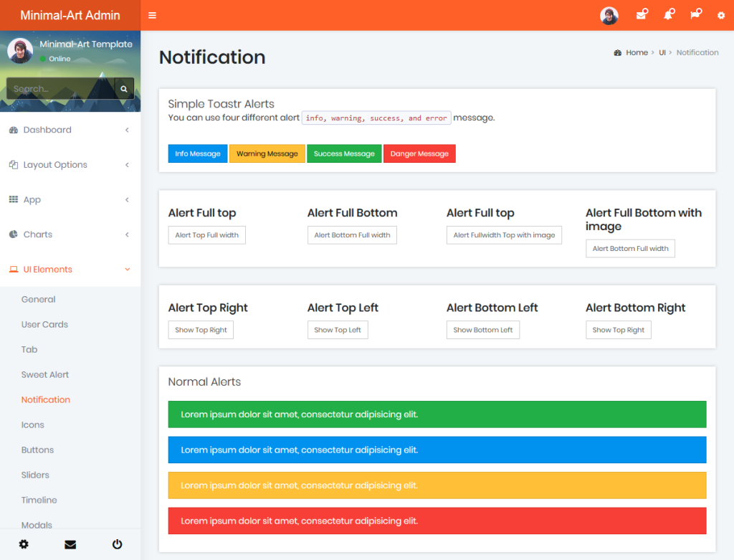
Task: Click Alert Fullwidth Top with image button
Action: 504,235
